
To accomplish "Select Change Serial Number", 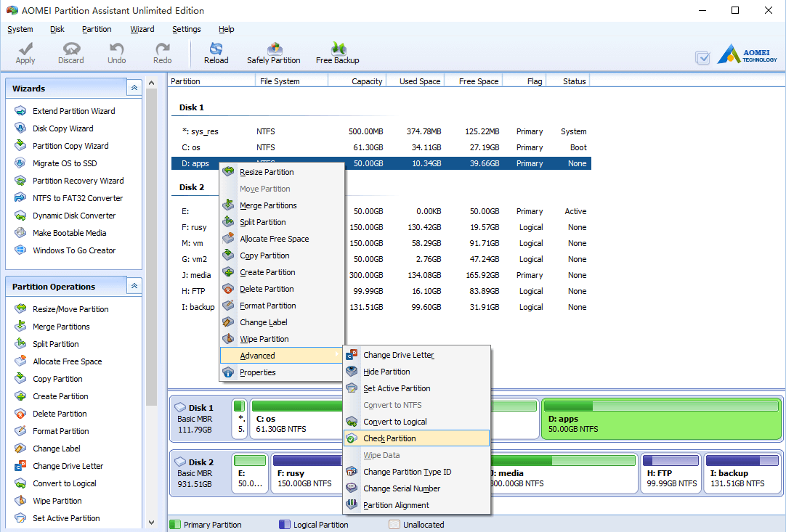I will 416,488.
